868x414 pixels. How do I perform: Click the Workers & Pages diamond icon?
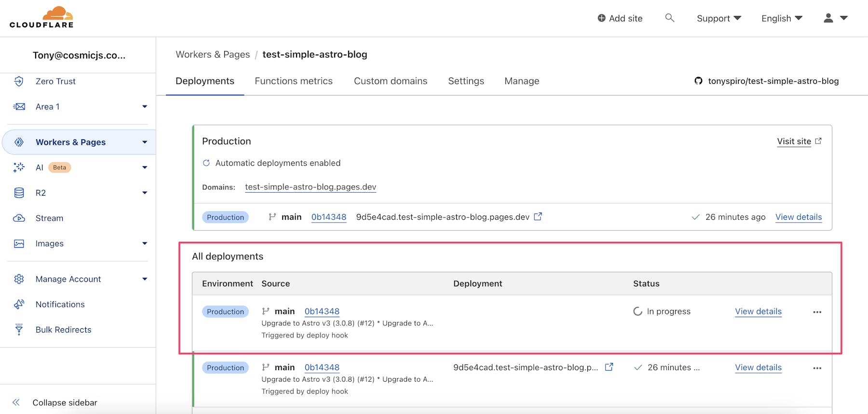19,142
